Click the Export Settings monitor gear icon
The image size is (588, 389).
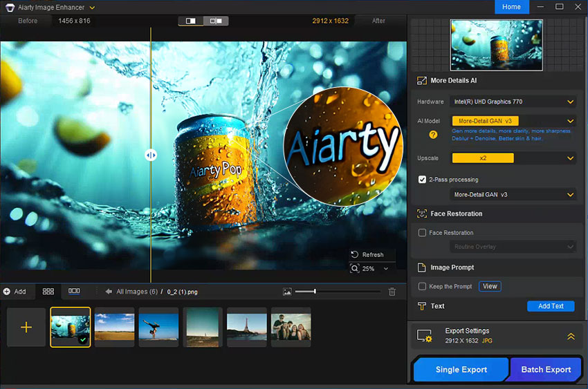(x=425, y=336)
